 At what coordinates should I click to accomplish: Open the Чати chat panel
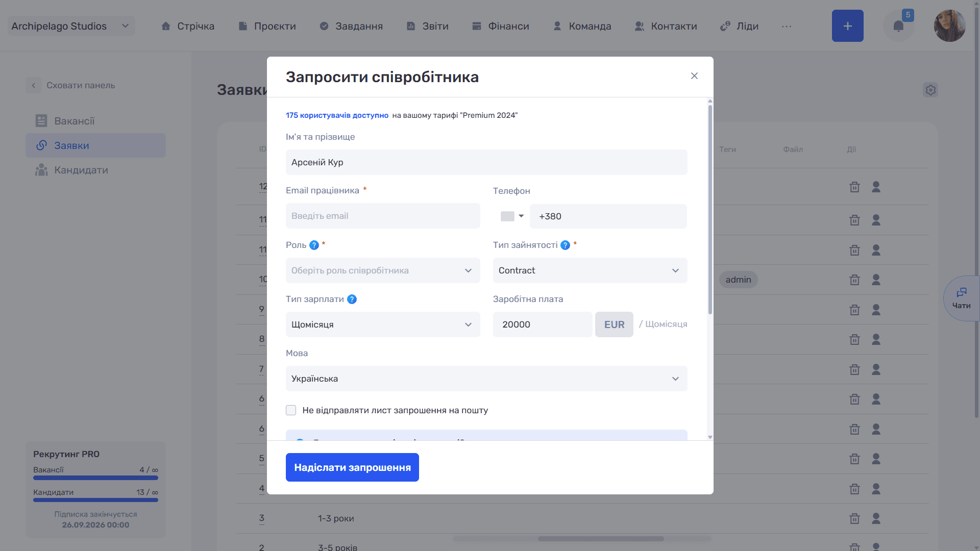coord(962,298)
